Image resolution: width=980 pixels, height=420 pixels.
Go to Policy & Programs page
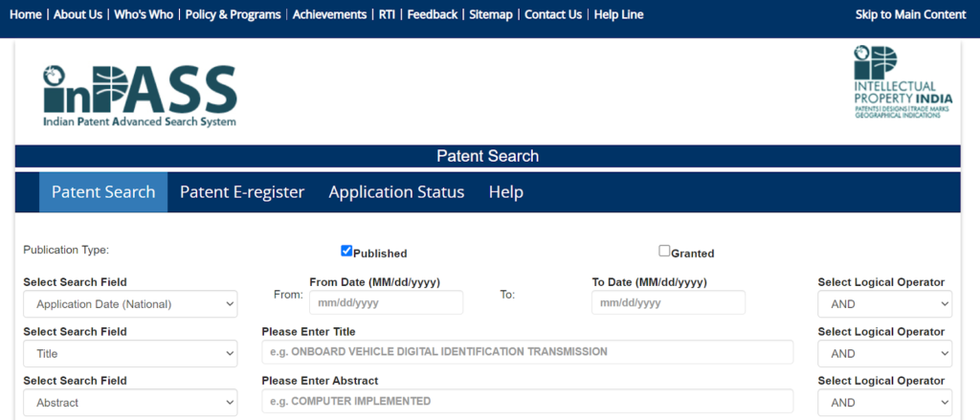(x=233, y=14)
